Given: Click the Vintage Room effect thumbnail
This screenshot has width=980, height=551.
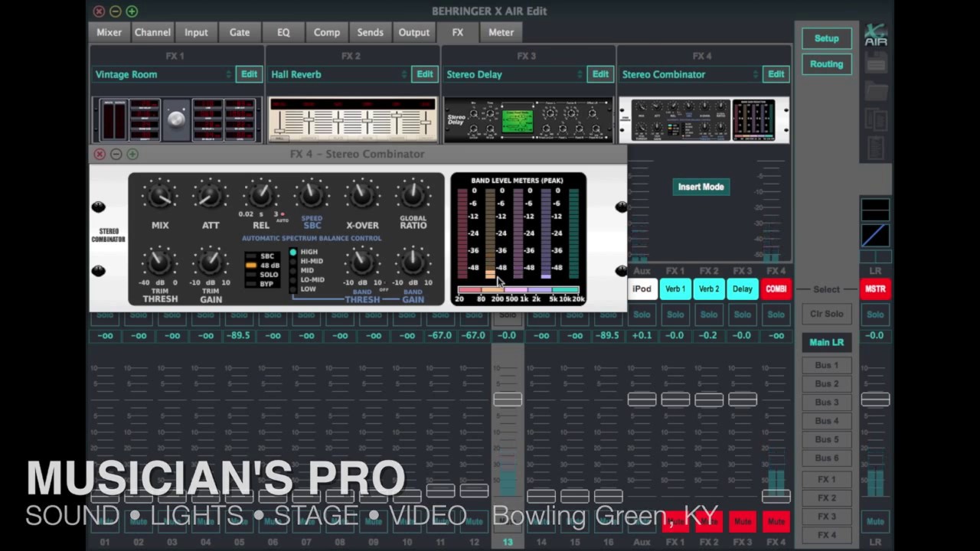Looking at the screenshot, I should [175, 119].
